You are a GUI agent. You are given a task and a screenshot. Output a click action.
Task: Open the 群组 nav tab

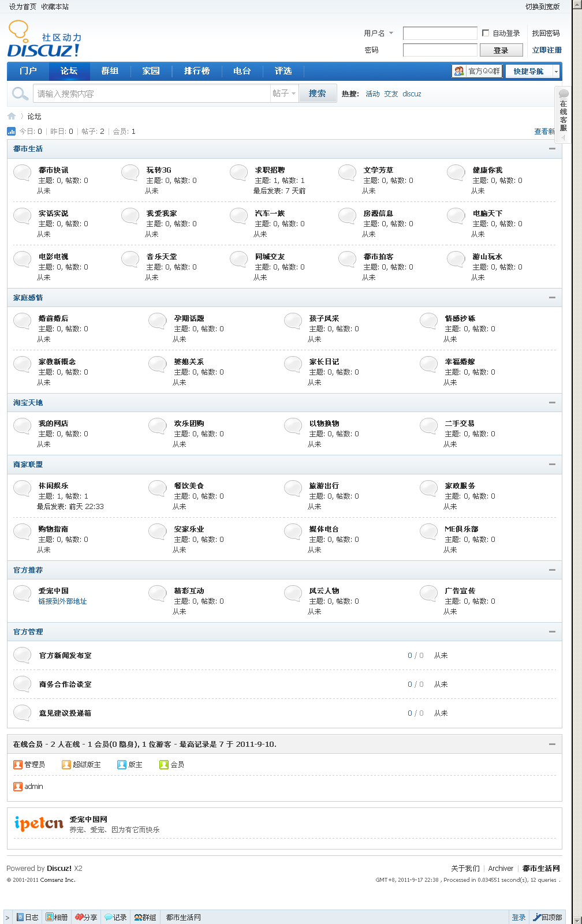pyautogui.click(x=110, y=71)
